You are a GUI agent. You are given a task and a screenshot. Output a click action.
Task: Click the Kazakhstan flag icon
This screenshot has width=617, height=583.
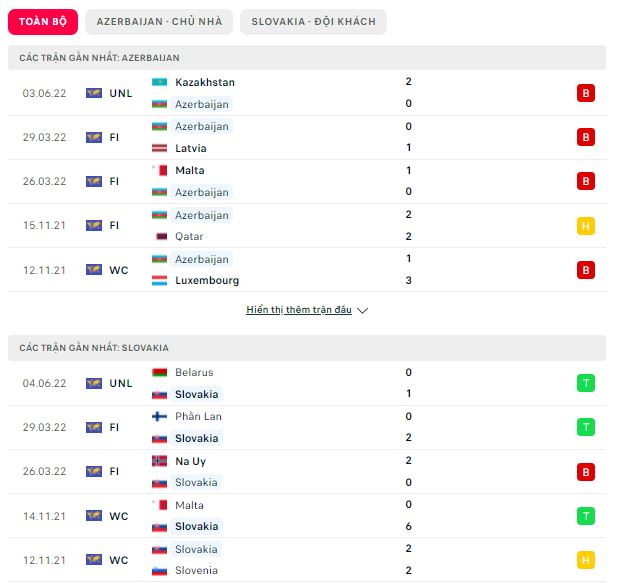159,82
